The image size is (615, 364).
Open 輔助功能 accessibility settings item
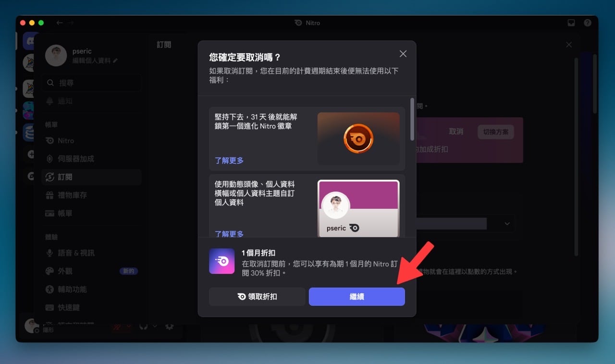[x=91, y=289]
